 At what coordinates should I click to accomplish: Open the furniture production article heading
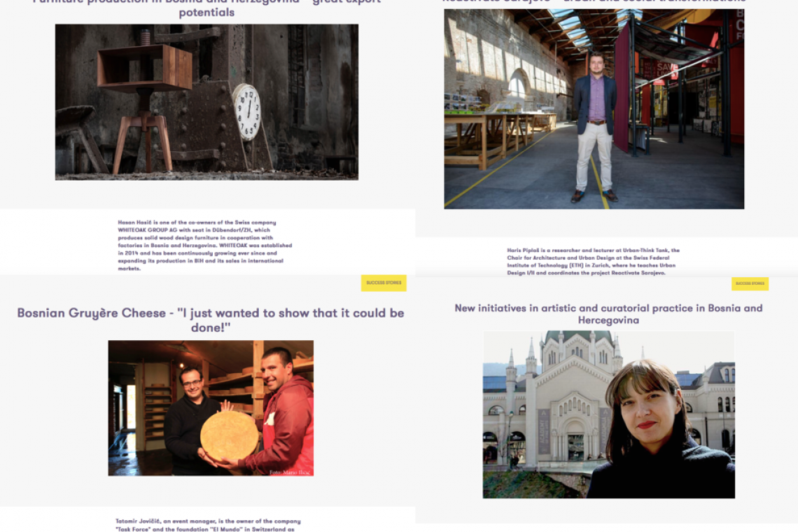tap(206, 8)
